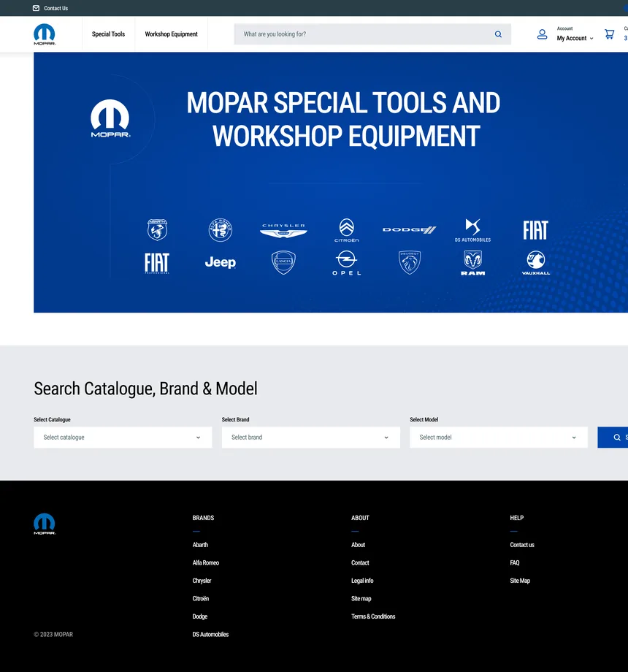Open the Abarth footer link

pos(200,545)
